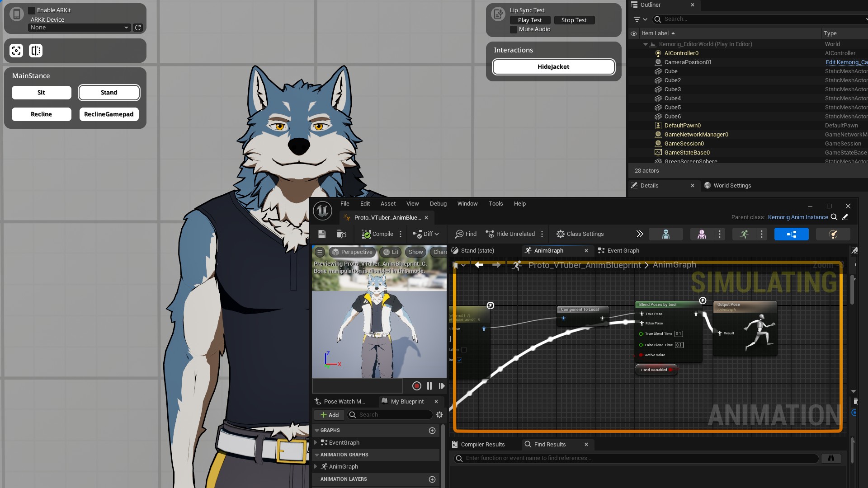Viewport: 868px width, 488px height.
Task: Open the ARKit Device dropdown
Action: (79, 28)
